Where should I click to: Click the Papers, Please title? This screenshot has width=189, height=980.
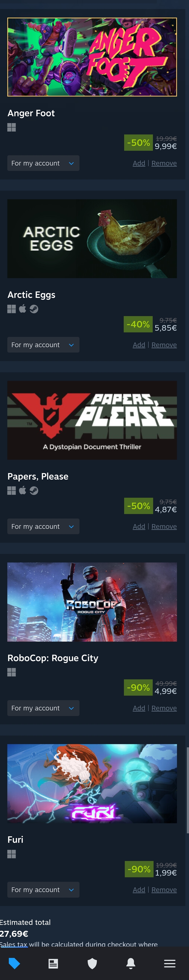pos(38,476)
